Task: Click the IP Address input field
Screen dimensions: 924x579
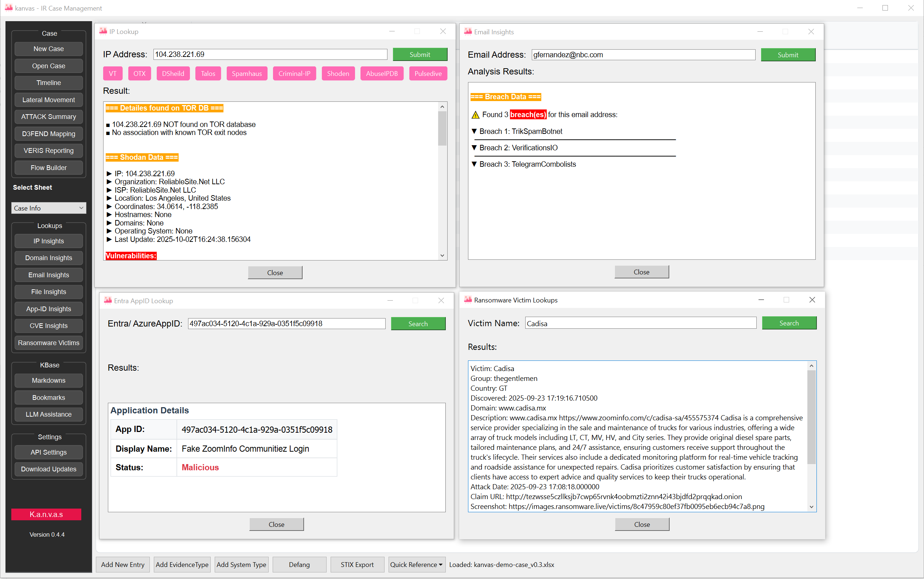Action: click(270, 54)
